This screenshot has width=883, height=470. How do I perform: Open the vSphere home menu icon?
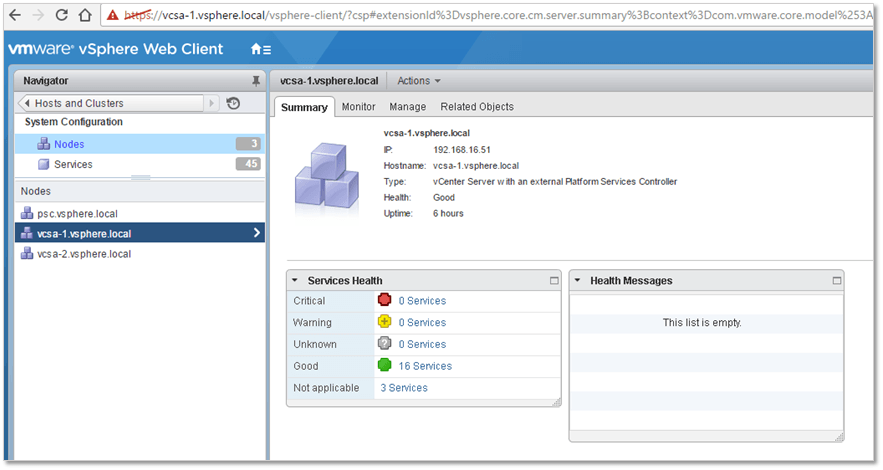[x=261, y=50]
